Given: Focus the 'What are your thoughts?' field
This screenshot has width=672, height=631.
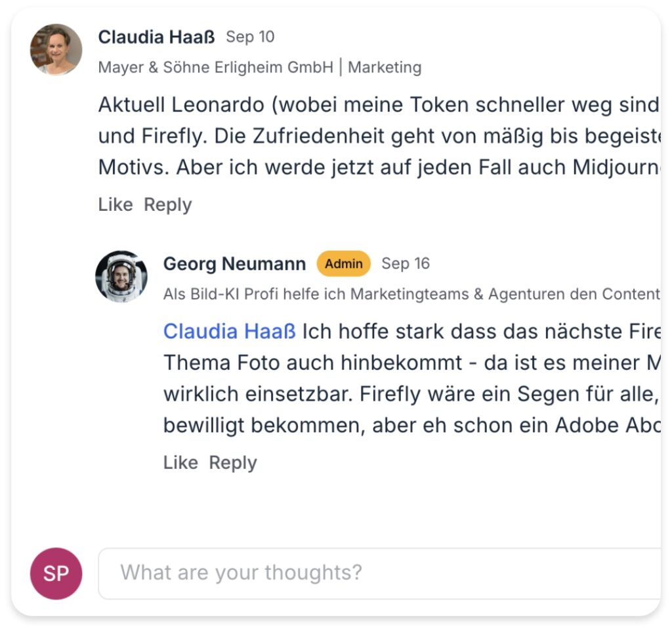Looking at the screenshot, I should 379,573.
